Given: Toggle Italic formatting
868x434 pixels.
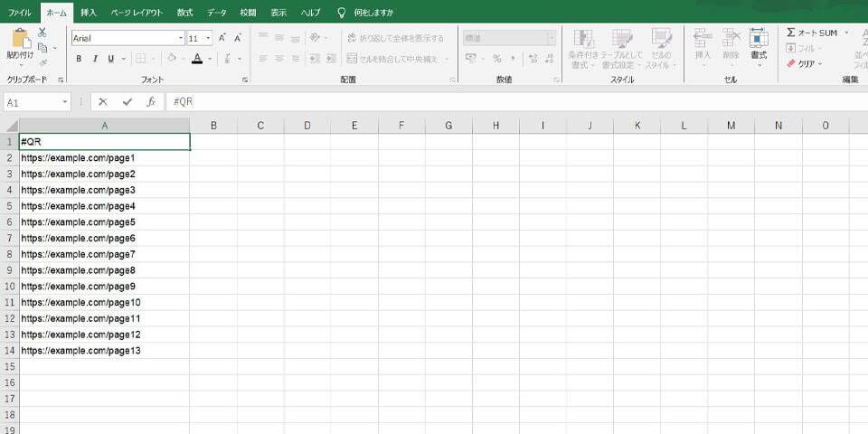Looking at the screenshot, I should [x=95, y=59].
